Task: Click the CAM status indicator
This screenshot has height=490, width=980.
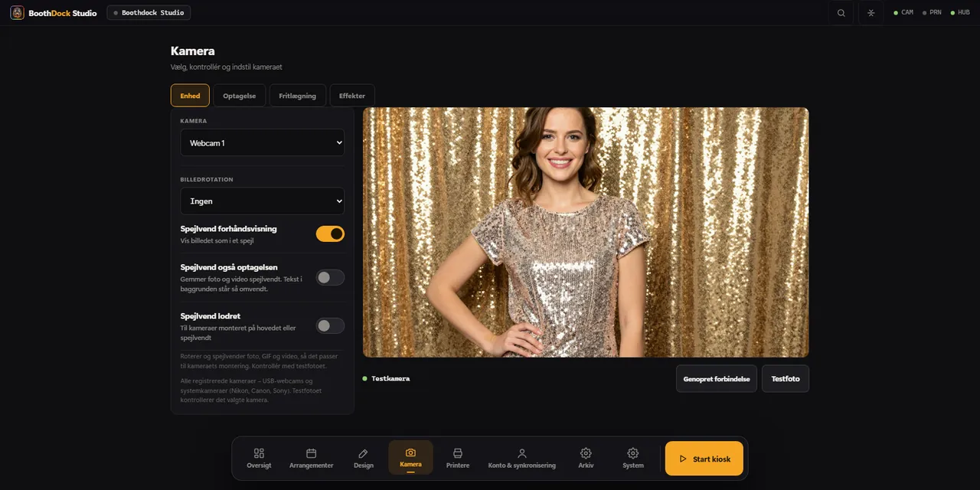Action: [903, 13]
